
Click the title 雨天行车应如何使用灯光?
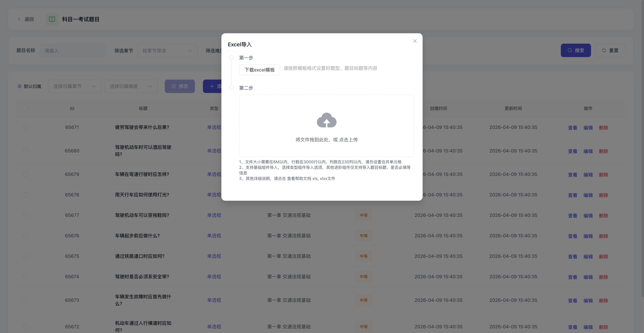coord(142,195)
